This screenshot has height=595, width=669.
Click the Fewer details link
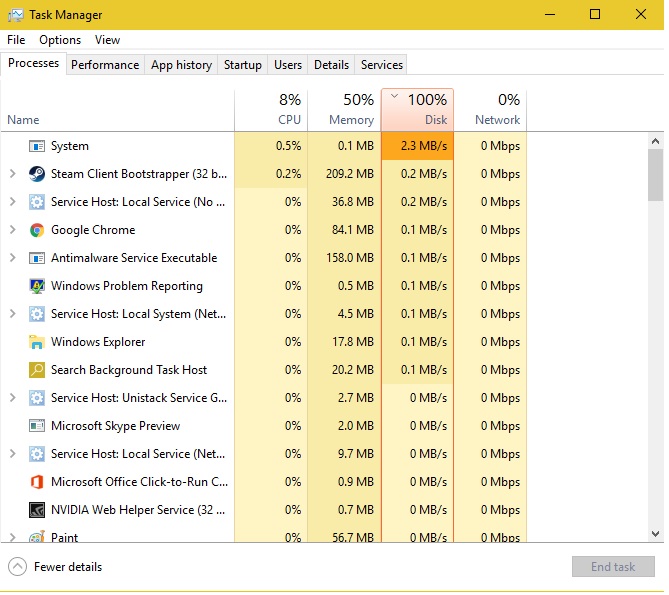point(68,567)
